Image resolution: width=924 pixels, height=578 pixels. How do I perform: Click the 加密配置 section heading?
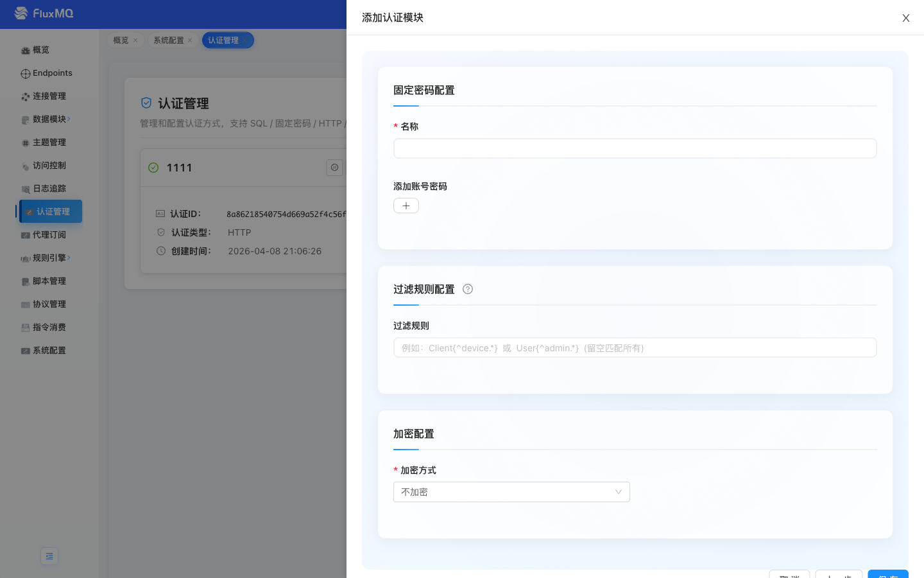(414, 434)
